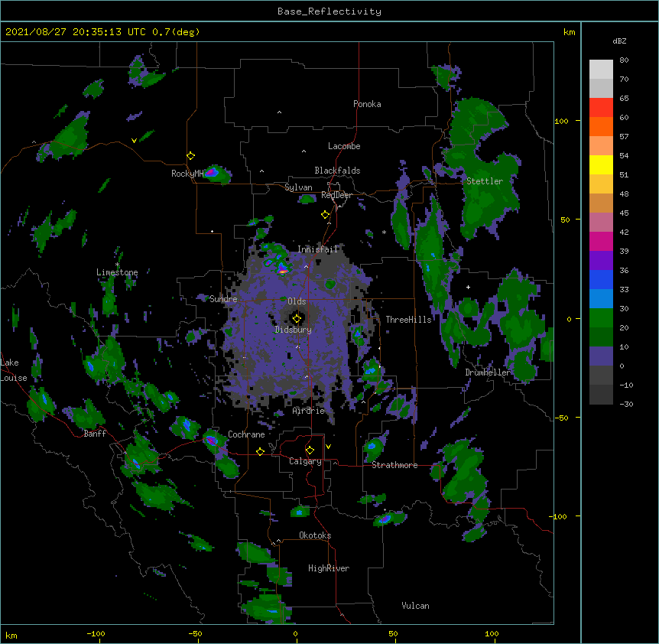Click the Calgary city label
Viewport: 659px width, 644px height.
(305, 461)
